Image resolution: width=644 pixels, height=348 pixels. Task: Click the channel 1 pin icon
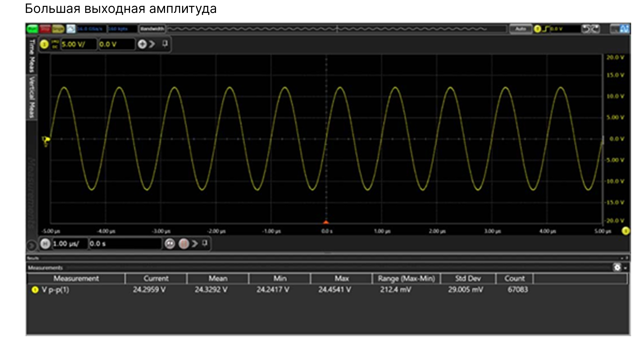165,44
